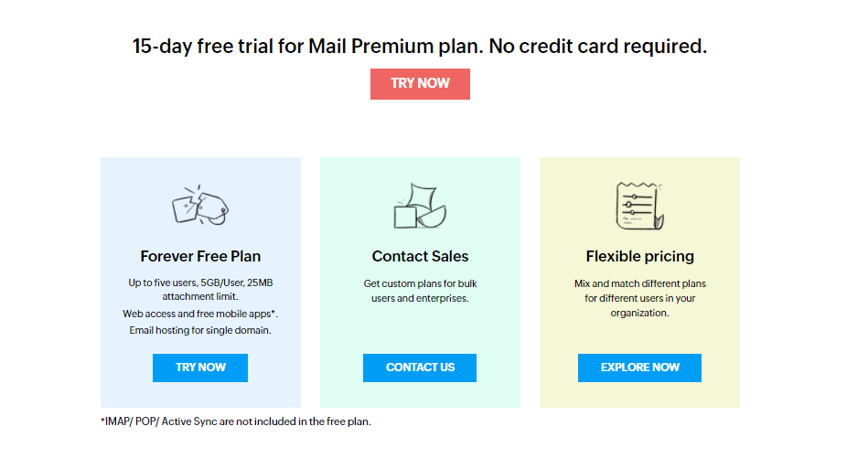Click empty area of the pale yellow card
868x469 pixels.
tap(640, 337)
